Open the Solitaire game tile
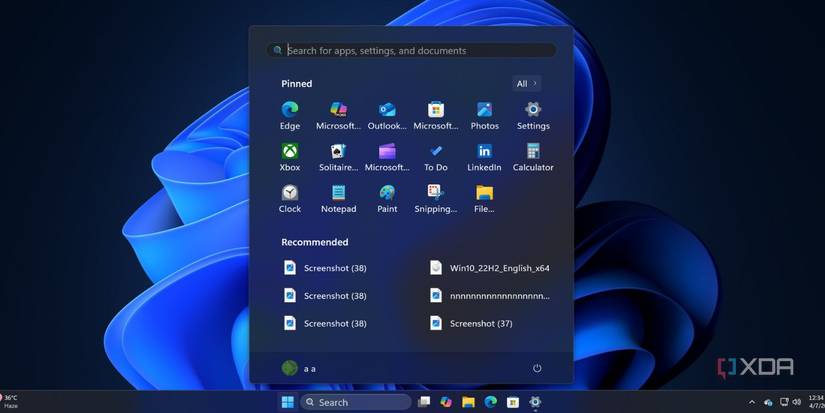The height and width of the screenshot is (413, 825). [338, 157]
